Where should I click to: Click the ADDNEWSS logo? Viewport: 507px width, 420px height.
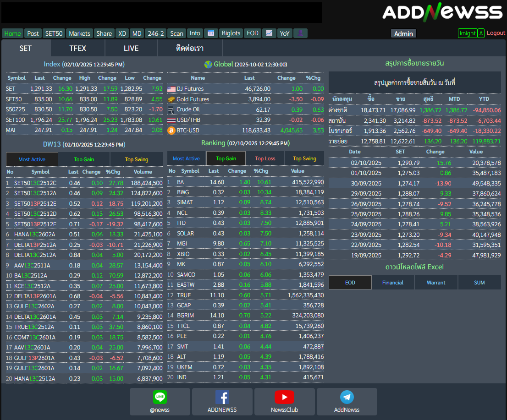click(442, 12)
